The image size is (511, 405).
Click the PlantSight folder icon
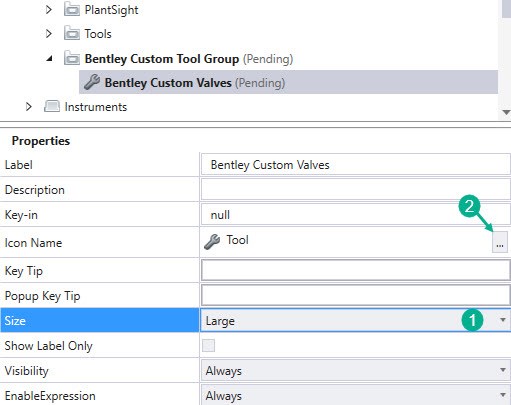coord(72,10)
